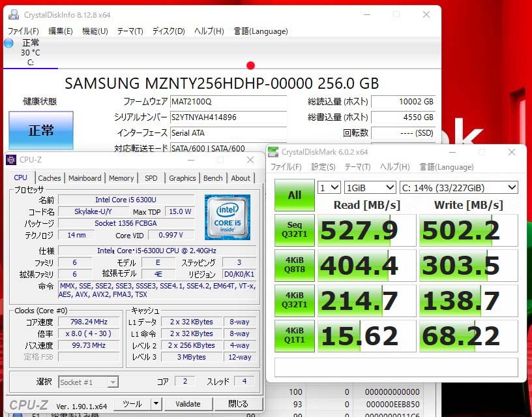Click the code name value Skylake-U/Y
Viewport: 532px width, 417px height.
click(x=93, y=211)
